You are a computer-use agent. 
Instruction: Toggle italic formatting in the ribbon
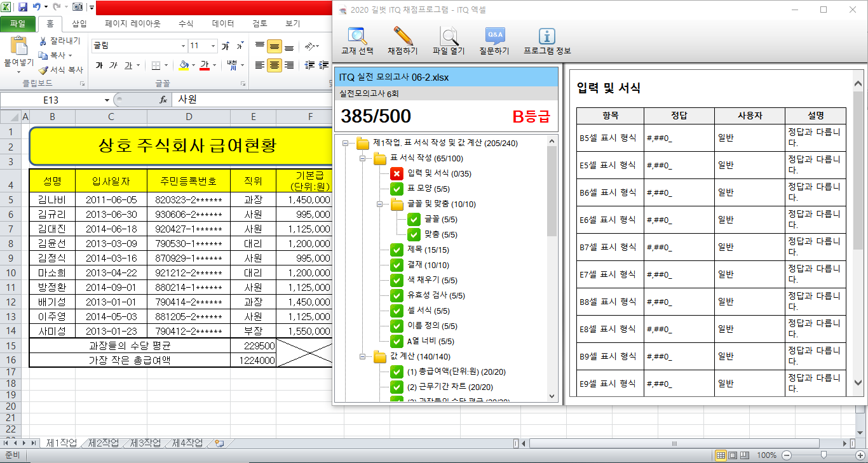[x=113, y=65]
